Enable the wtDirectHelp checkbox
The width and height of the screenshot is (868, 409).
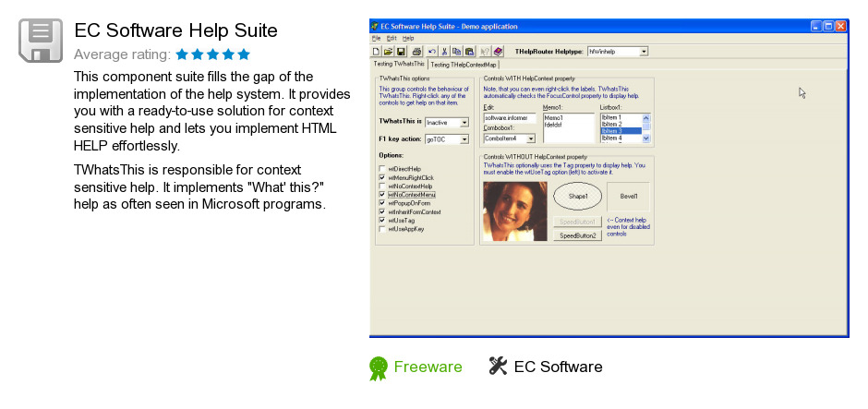coord(382,169)
